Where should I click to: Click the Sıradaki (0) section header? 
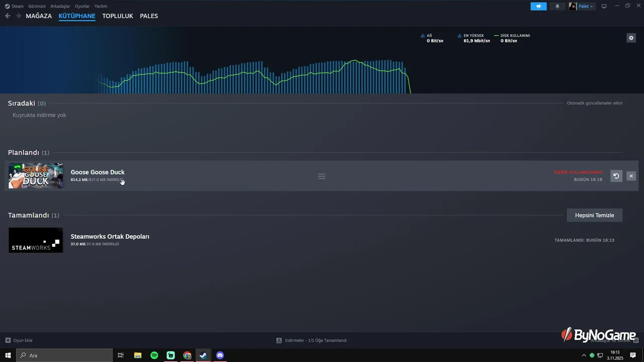click(27, 103)
